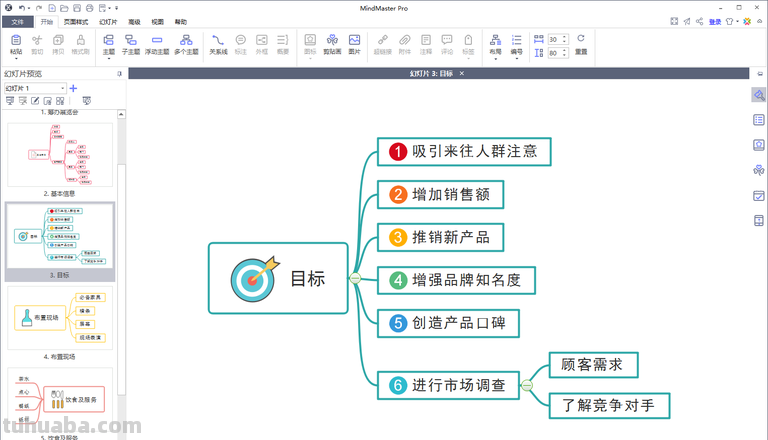Image resolution: width=768 pixels, height=440 pixels.
Task: Open the format side panel brush icon
Action: pos(759,95)
